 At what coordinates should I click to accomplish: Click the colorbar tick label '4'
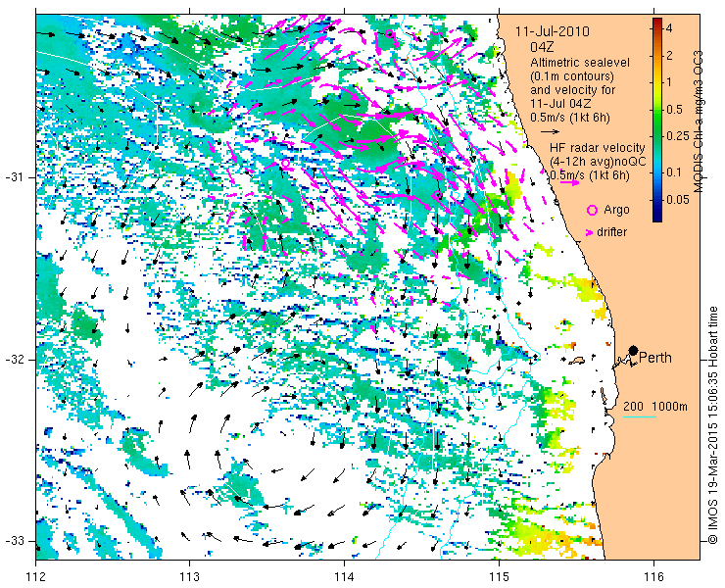(668, 28)
